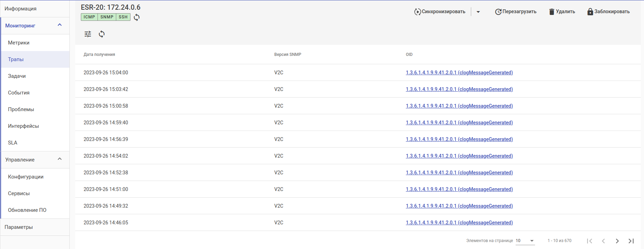Open the Интерфейсы menu item
644x249 pixels.
[23, 126]
